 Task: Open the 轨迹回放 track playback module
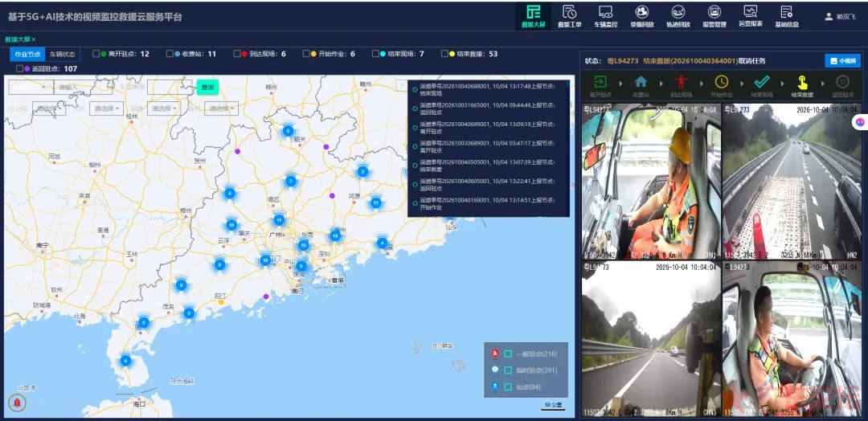[x=678, y=16]
